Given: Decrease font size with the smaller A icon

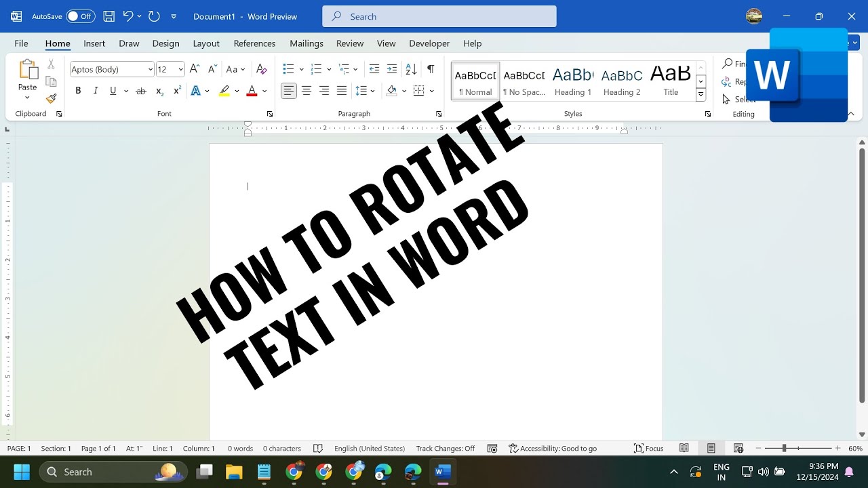Looking at the screenshot, I should [x=212, y=69].
